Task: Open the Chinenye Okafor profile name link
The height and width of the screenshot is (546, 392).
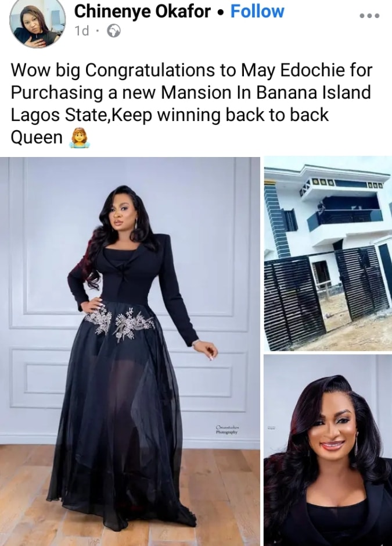Action: click(143, 12)
